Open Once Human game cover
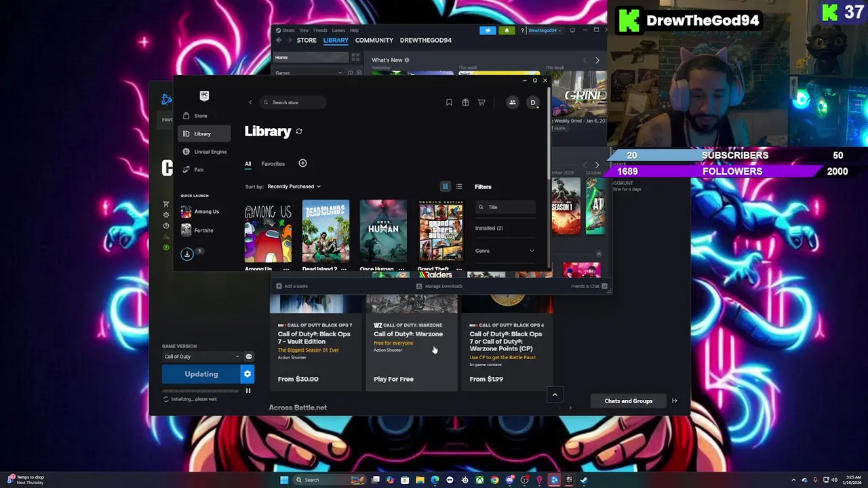 (x=383, y=231)
